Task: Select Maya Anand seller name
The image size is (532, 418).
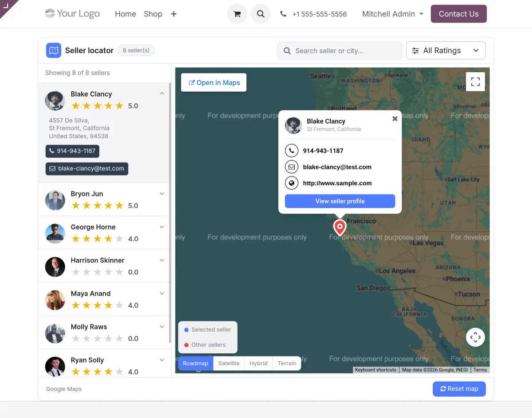Action: point(90,293)
